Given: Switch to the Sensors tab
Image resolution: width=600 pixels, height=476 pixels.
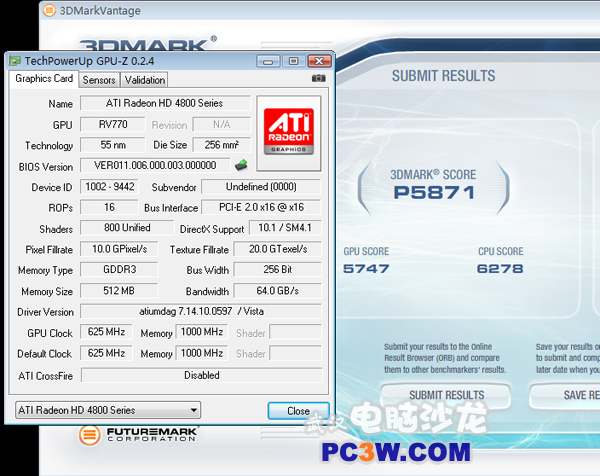Looking at the screenshot, I should coord(99,80).
